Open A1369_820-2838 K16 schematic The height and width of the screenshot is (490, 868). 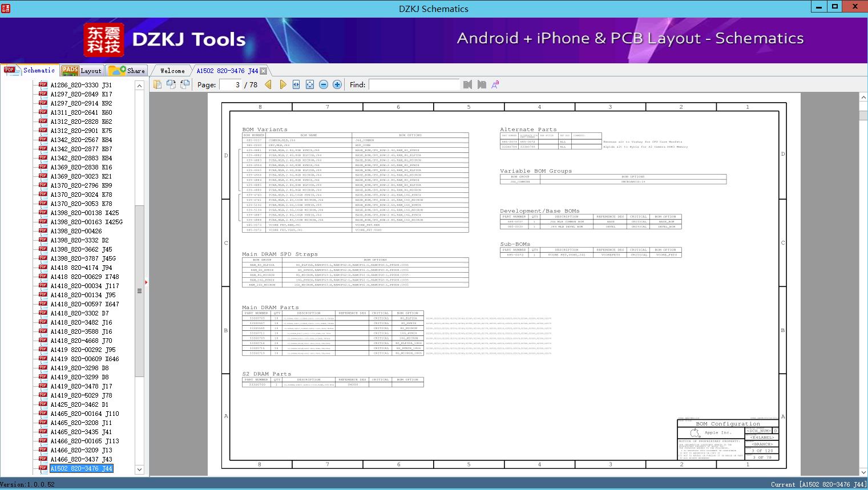[x=81, y=167]
